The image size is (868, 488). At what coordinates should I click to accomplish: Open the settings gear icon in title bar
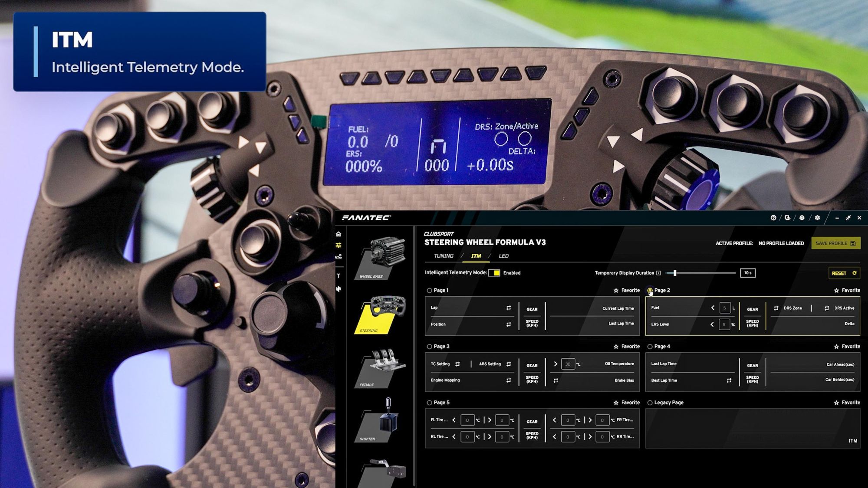coord(817,218)
